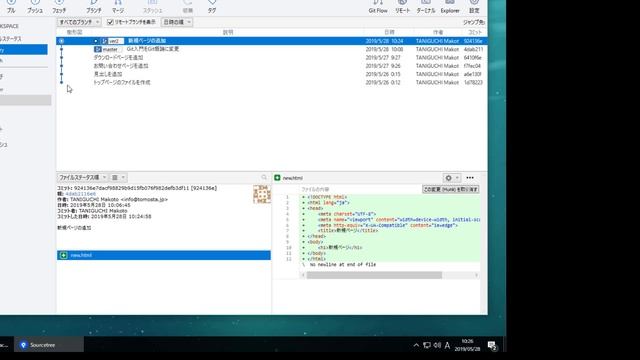Open the ファイルステータス順 dropdown
This screenshot has width=640, height=360.
tap(82, 178)
